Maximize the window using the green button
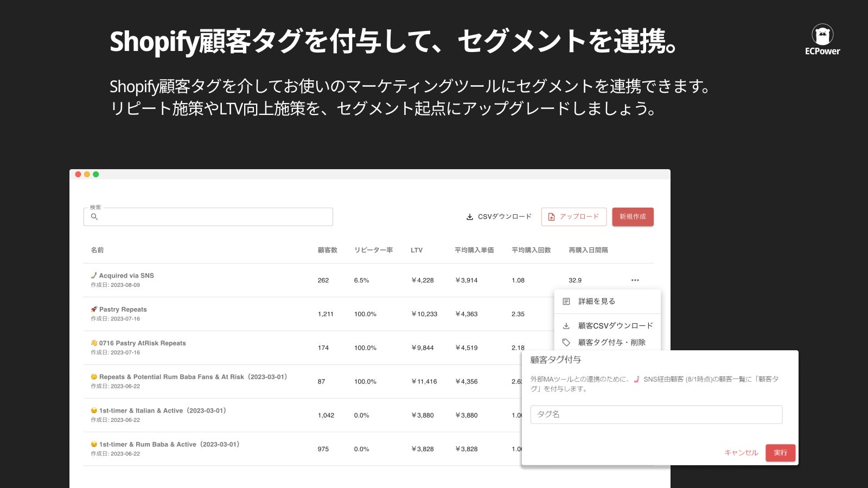The width and height of the screenshot is (868, 488). tap(96, 175)
